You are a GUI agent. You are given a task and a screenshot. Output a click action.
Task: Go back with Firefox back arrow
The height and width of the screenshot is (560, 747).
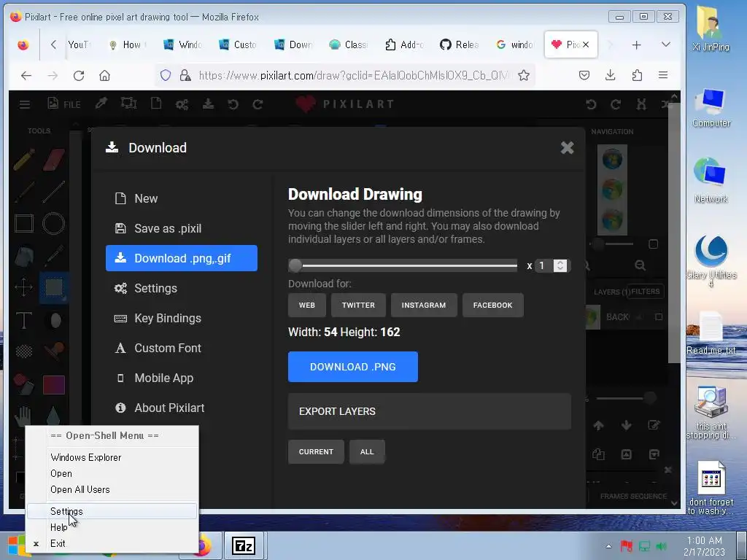[x=26, y=75]
